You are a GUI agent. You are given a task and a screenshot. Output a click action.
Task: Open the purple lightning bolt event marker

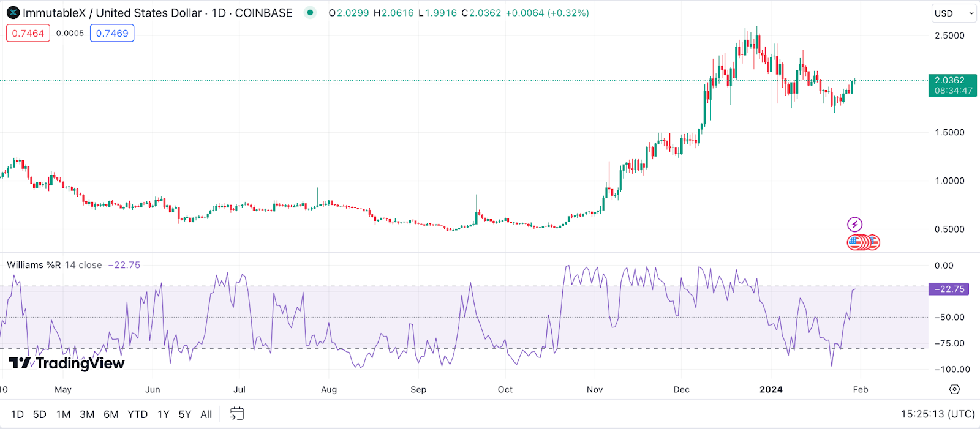tap(854, 225)
